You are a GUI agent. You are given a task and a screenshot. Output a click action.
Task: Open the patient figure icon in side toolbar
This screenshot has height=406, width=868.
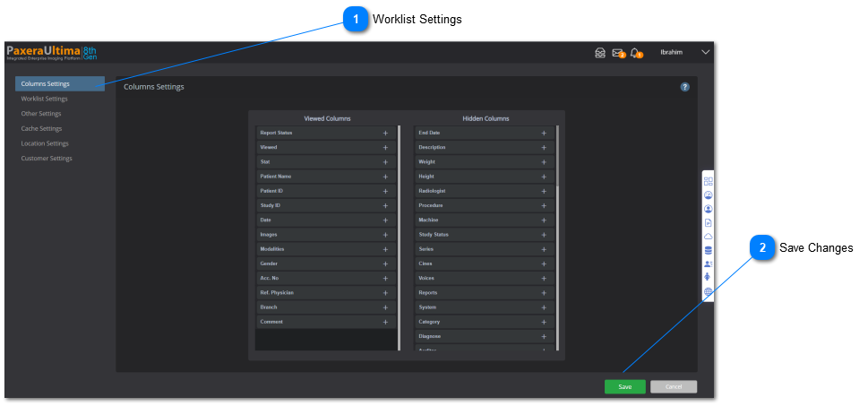[x=708, y=277]
